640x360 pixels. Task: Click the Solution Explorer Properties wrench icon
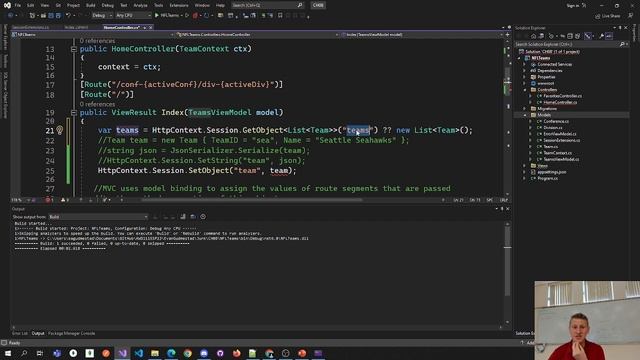(x=602, y=36)
